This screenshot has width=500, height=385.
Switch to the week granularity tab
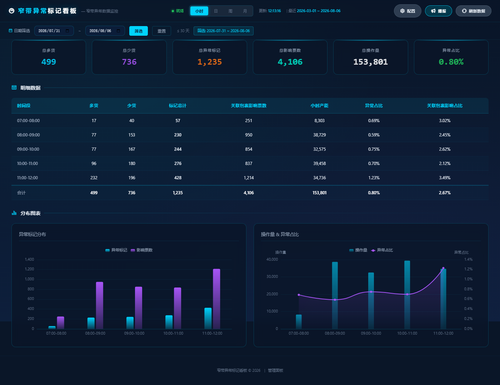(x=230, y=11)
